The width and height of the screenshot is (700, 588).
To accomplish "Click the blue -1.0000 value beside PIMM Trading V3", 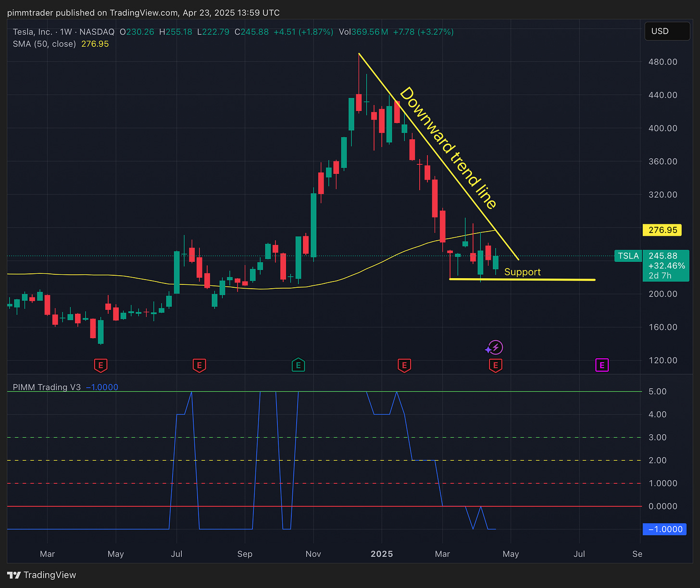I will click(x=102, y=387).
